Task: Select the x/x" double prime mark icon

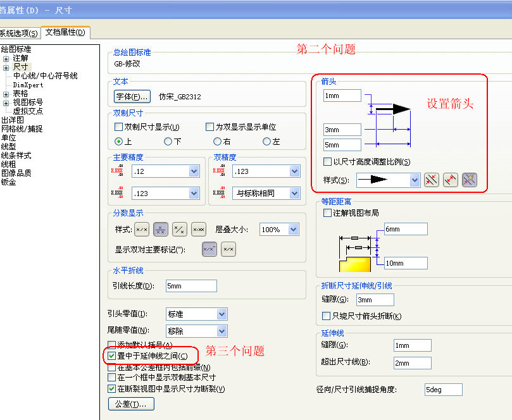Action: pos(209,249)
